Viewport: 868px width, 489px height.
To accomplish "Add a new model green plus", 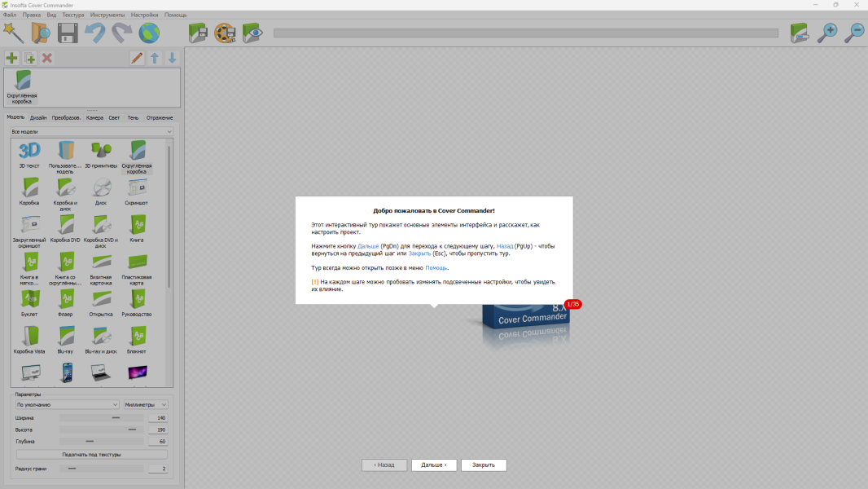I will (x=11, y=58).
